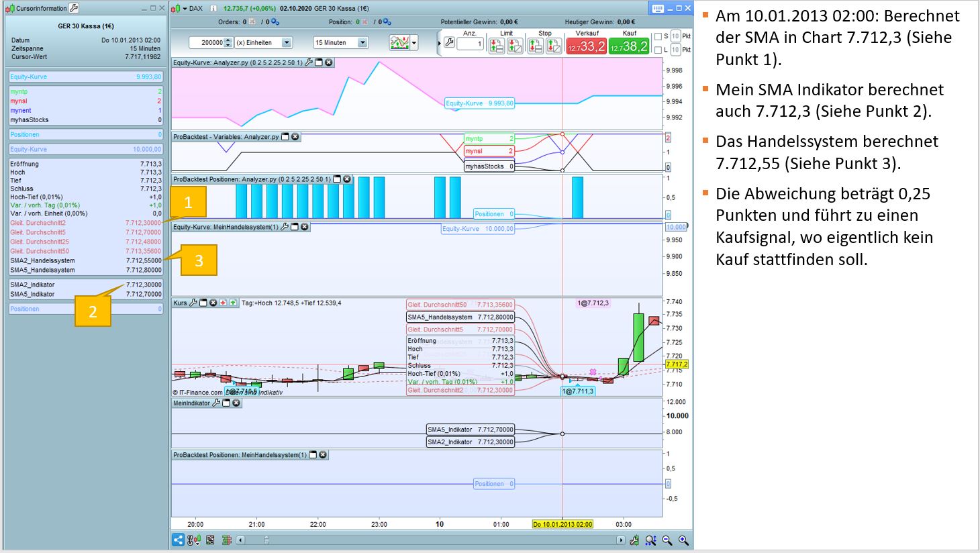The height and width of the screenshot is (553, 980).
Task: Open the Kurs panel wrench settings
Action: tap(193, 303)
